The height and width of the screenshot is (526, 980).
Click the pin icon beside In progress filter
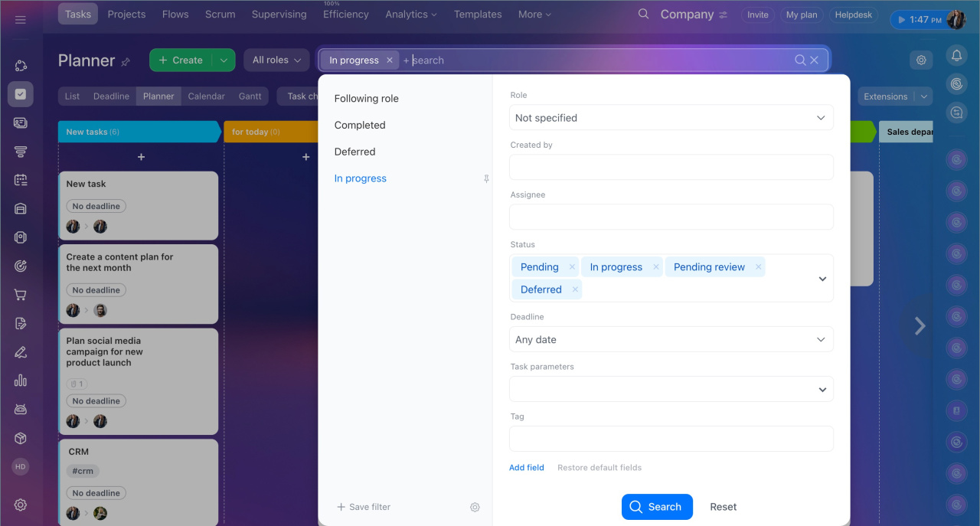[x=486, y=178]
